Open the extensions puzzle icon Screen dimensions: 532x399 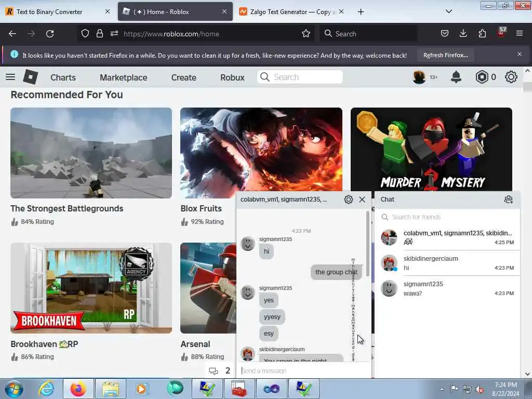click(x=482, y=33)
